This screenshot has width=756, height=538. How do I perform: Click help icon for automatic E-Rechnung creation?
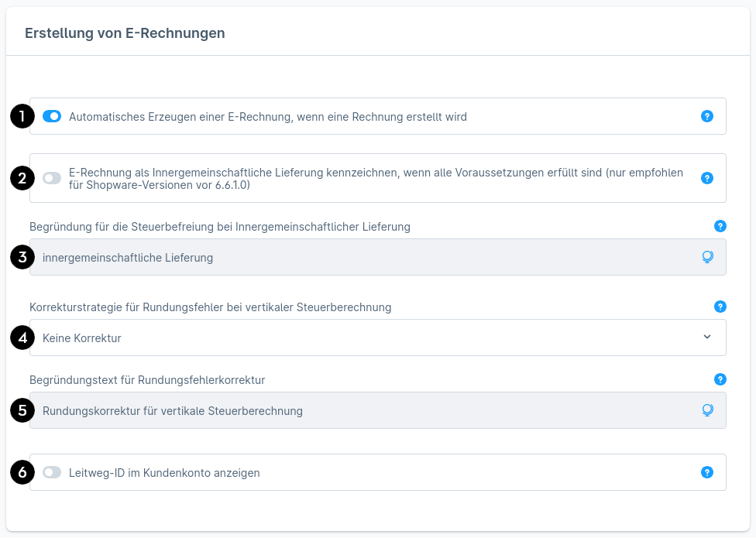706,116
